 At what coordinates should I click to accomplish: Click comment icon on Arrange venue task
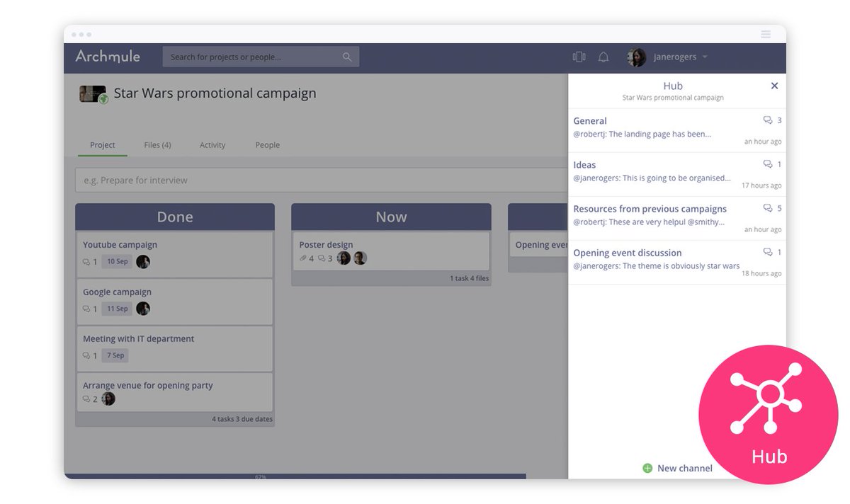click(x=86, y=399)
